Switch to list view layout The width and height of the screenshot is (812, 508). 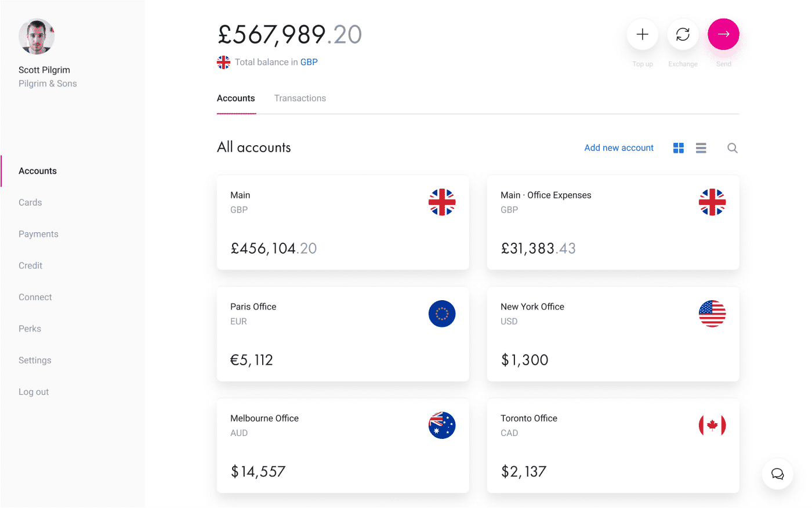(x=701, y=148)
